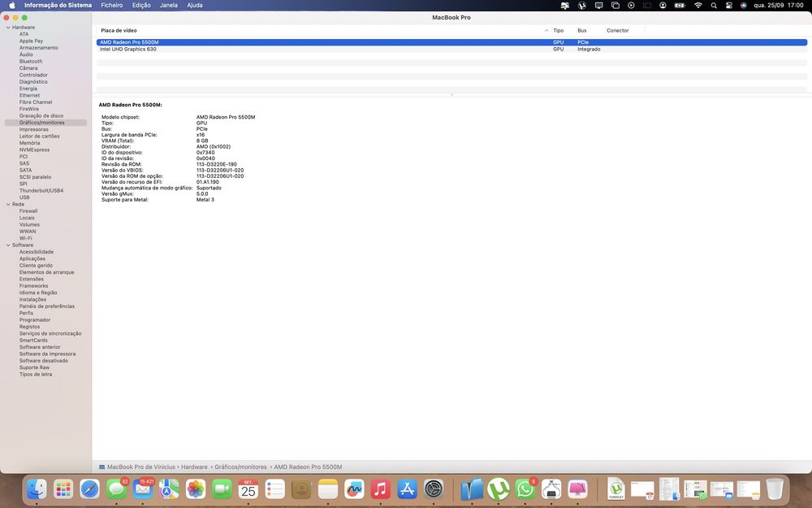This screenshot has width=812, height=508.
Task: Click Hardware in the bottom path bar
Action: (x=194, y=467)
